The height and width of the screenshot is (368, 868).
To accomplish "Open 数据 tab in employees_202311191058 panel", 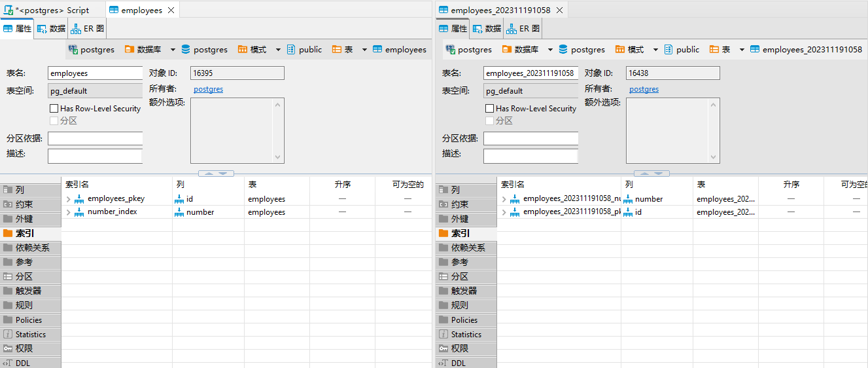I will pos(487,29).
